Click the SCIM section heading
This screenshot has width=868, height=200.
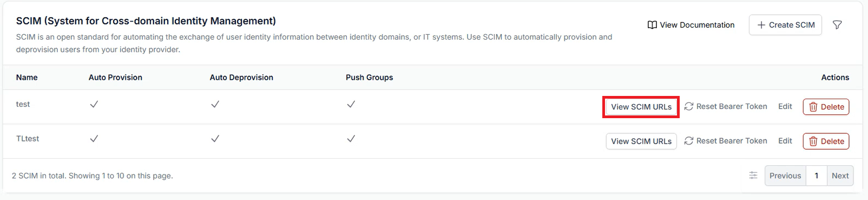click(x=146, y=21)
